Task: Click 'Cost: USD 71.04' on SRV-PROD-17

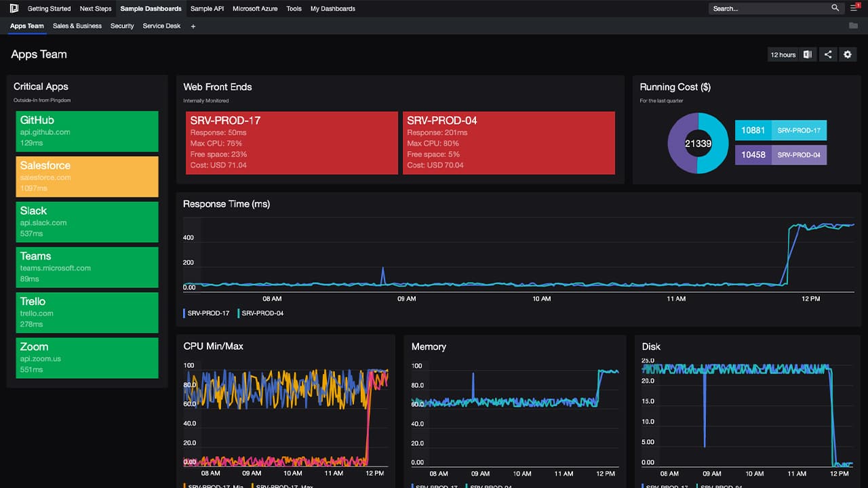Action: coord(218,165)
